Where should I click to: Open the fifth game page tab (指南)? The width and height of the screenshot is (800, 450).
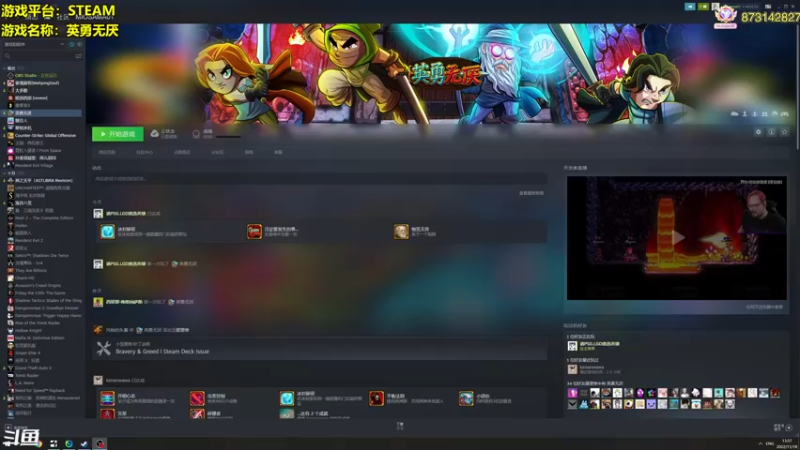tap(248, 153)
